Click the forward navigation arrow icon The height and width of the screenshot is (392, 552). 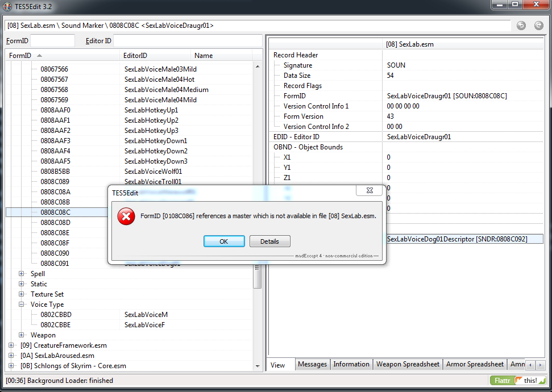coord(538,26)
